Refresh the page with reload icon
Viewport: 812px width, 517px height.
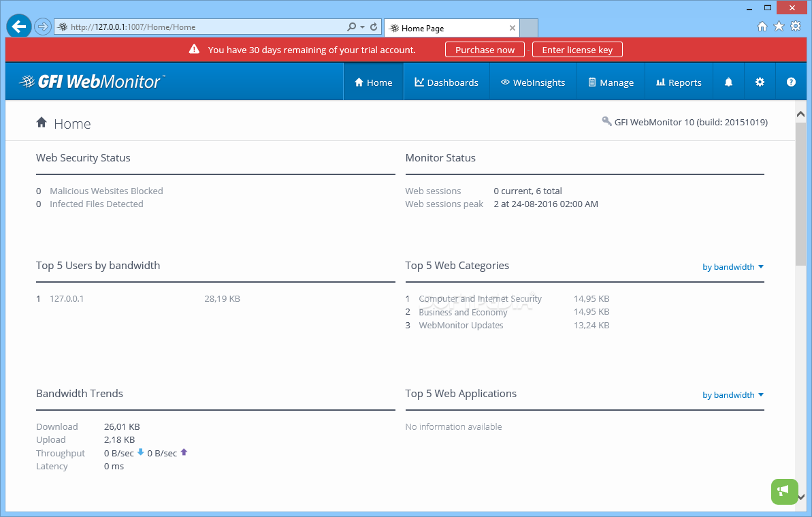pyautogui.click(x=374, y=27)
